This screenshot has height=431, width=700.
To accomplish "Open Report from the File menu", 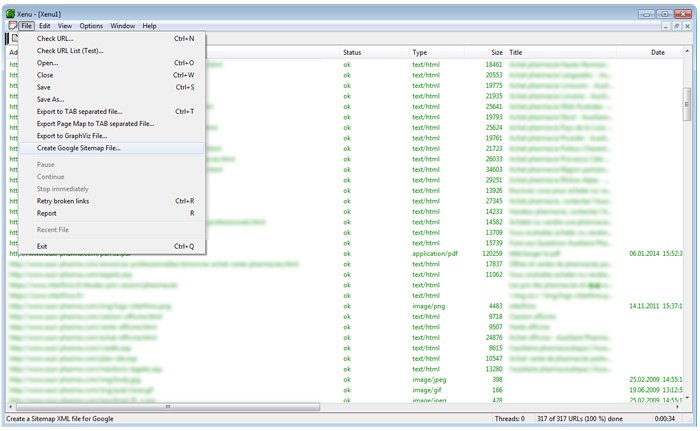I will click(112, 213).
